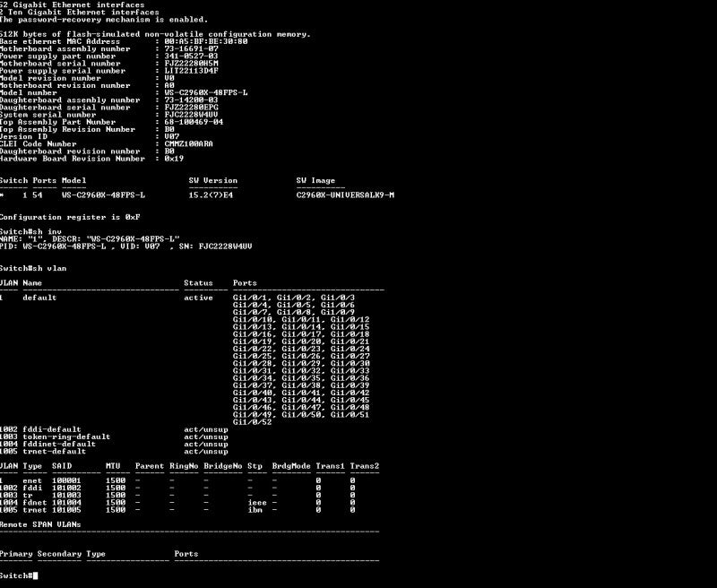This screenshot has height=588, width=717.
Task: Select the 'Switch#sh inv' command line
Action: click(x=30, y=232)
